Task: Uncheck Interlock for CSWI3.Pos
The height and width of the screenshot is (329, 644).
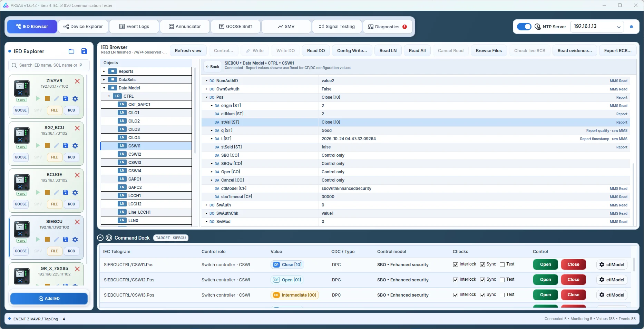Action: point(456,295)
